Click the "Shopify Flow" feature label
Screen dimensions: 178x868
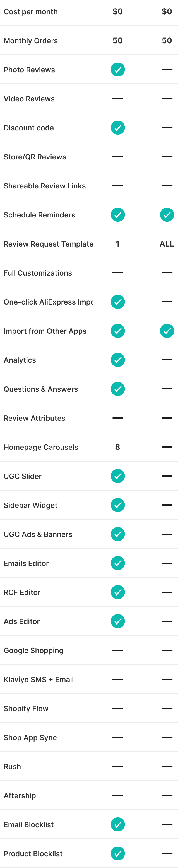pyautogui.click(x=26, y=708)
